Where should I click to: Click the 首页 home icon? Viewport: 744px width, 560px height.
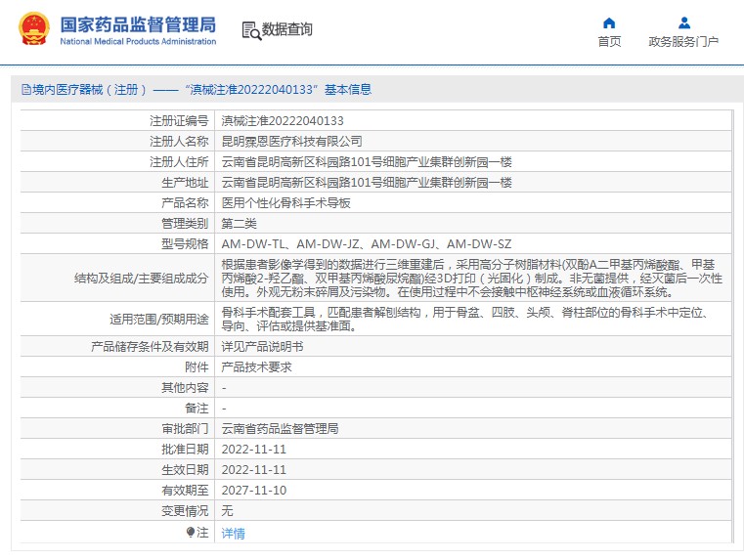[609, 22]
